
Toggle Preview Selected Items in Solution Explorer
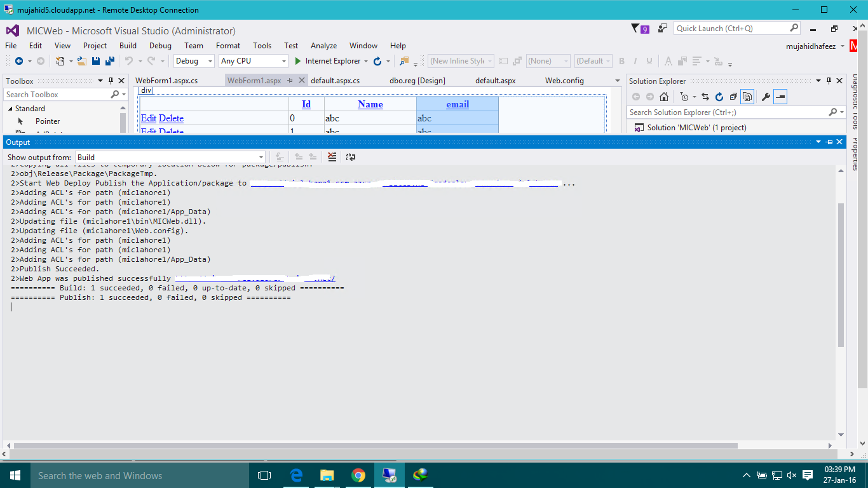[780, 97]
